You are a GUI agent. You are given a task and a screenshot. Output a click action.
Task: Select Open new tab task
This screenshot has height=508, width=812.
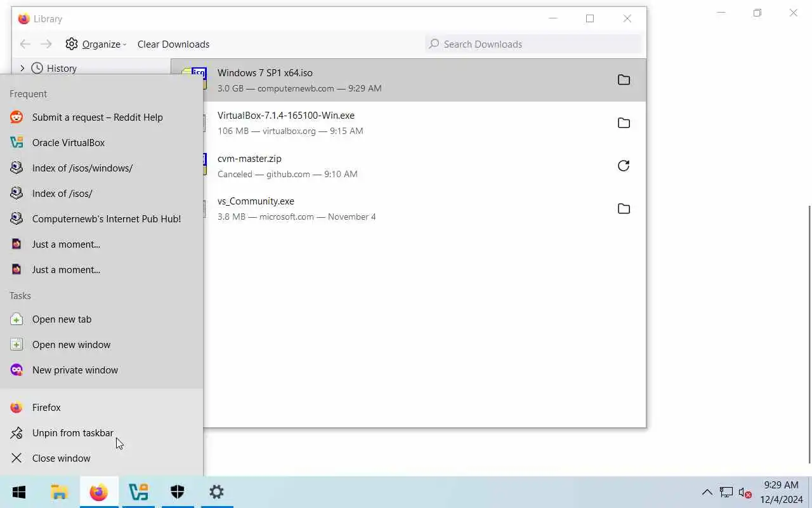click(101, 319)
